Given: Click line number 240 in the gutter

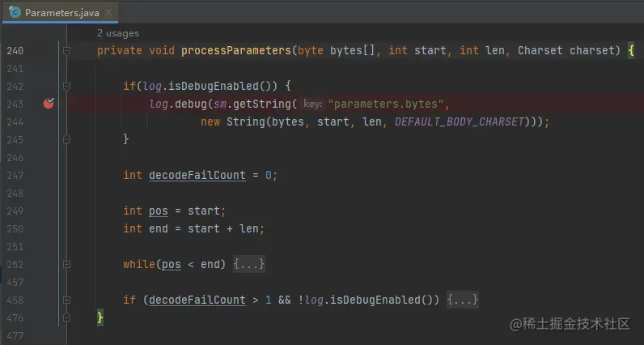Looking at the screenshot, I should click(15, 50).
